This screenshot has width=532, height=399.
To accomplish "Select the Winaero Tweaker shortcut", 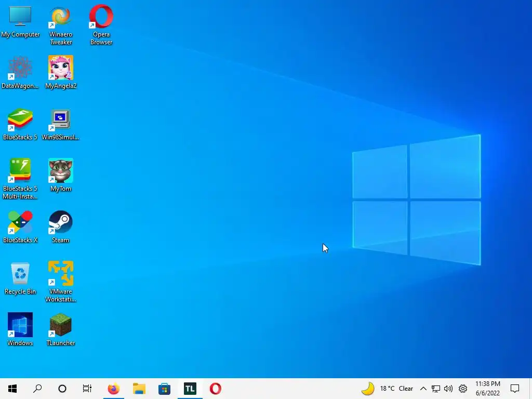I will point(61,25).
